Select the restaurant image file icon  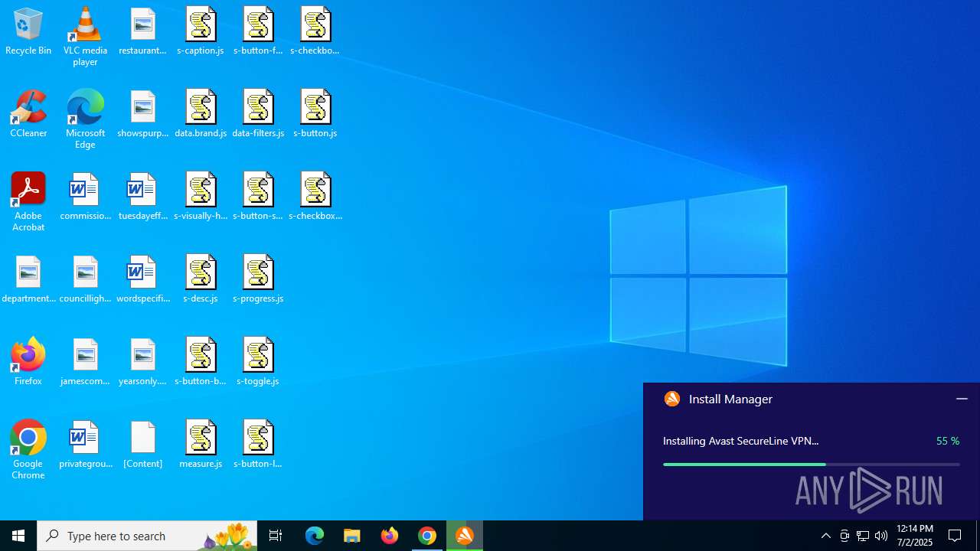pos(142,31)
